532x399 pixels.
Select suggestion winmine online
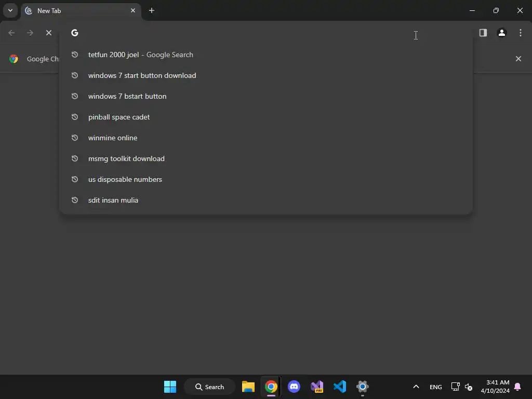pyautogui.click(x=266, y=138)
